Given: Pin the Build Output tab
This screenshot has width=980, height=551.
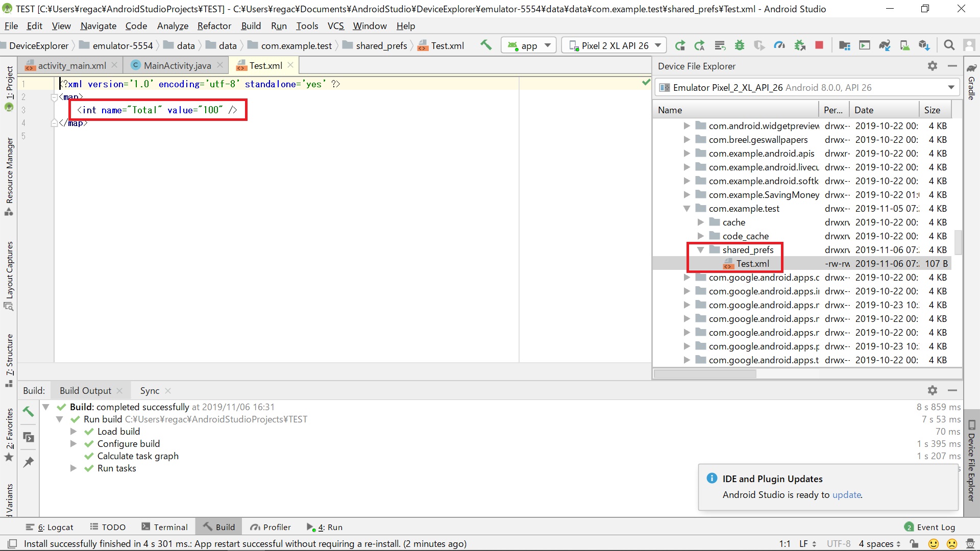Looking at the screenshot, I should [29, 462].
